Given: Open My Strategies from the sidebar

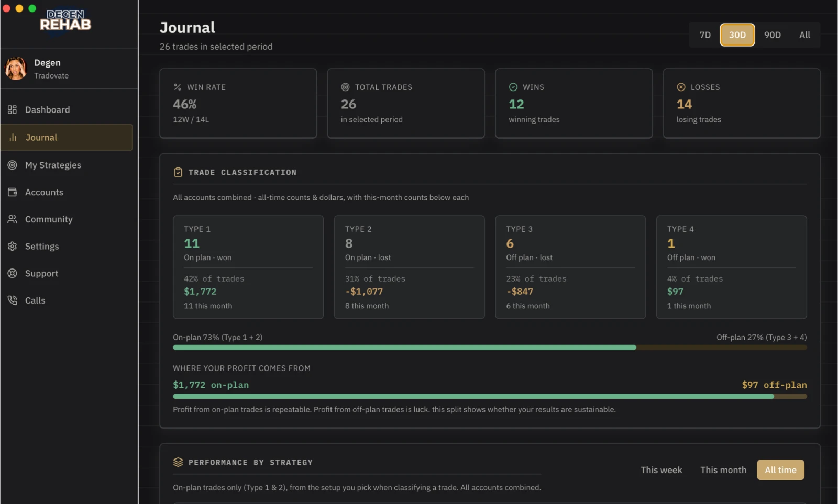Looking at the screenshot, I should (x=67, y=165).
